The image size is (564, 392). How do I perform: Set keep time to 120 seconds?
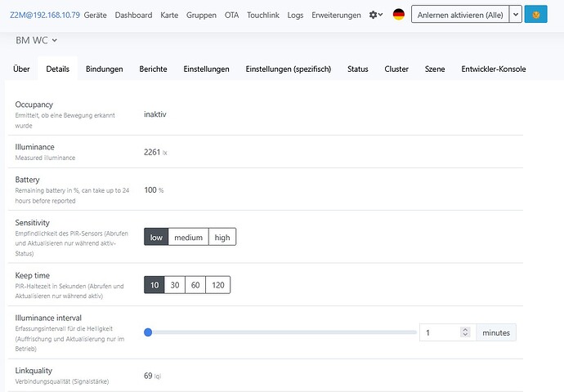(x=218, y=285)
